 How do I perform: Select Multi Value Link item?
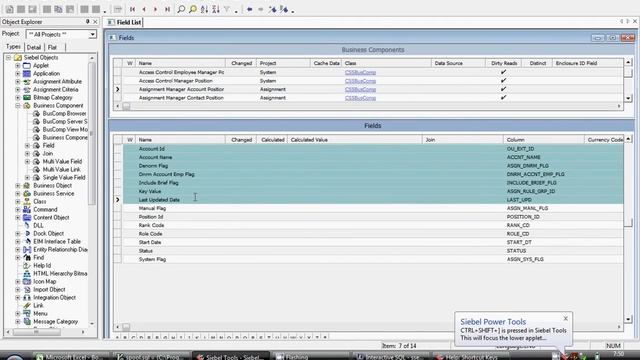[x=61, y=169]
